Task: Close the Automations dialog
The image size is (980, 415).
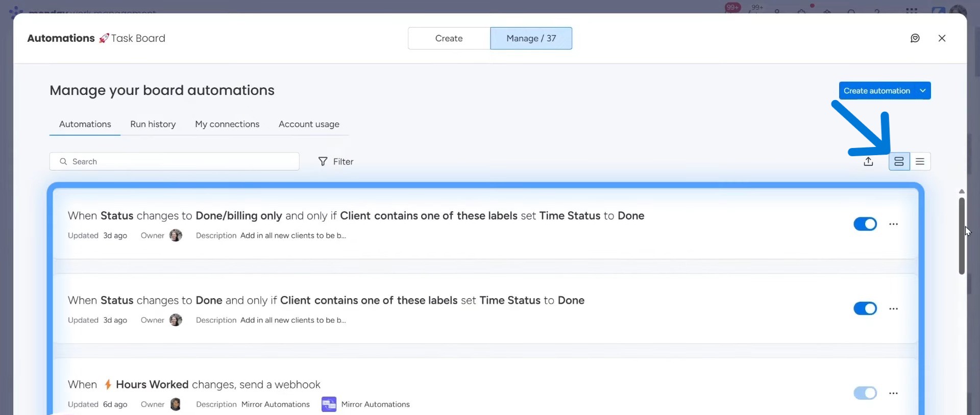Action: pos(942,38)
